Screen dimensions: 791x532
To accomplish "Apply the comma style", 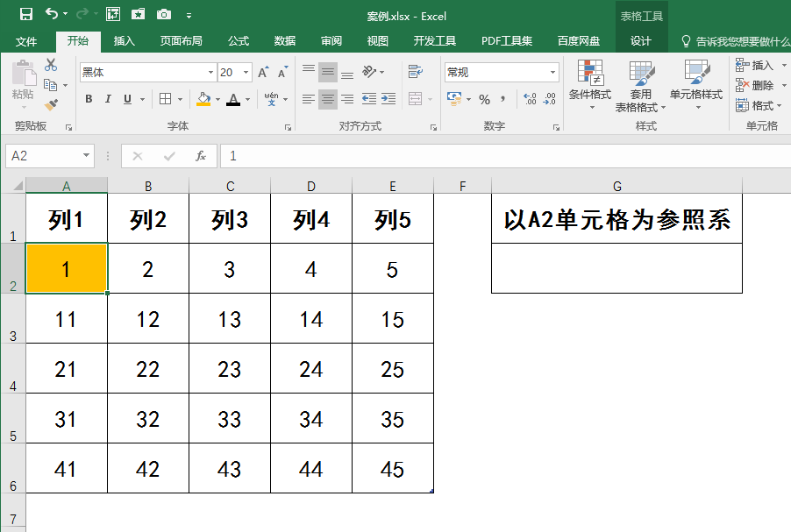I will point(503,99).
